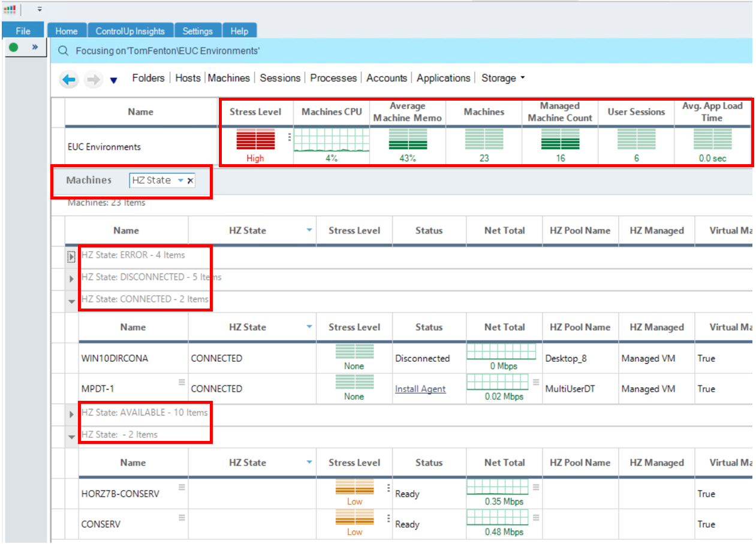Switch to ControlUp Insights tab

click(x=131, y=31)
